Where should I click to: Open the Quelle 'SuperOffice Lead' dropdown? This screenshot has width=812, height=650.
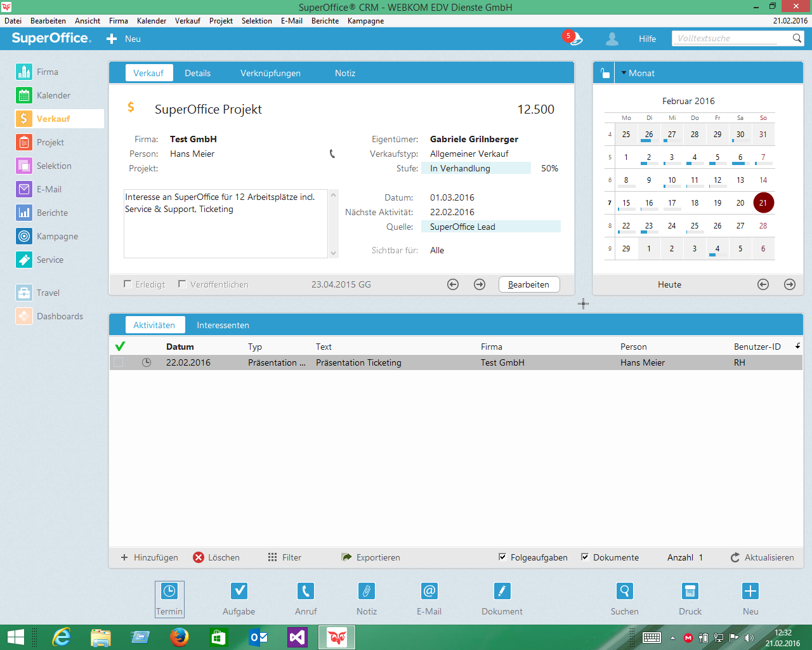pos(490,227)
